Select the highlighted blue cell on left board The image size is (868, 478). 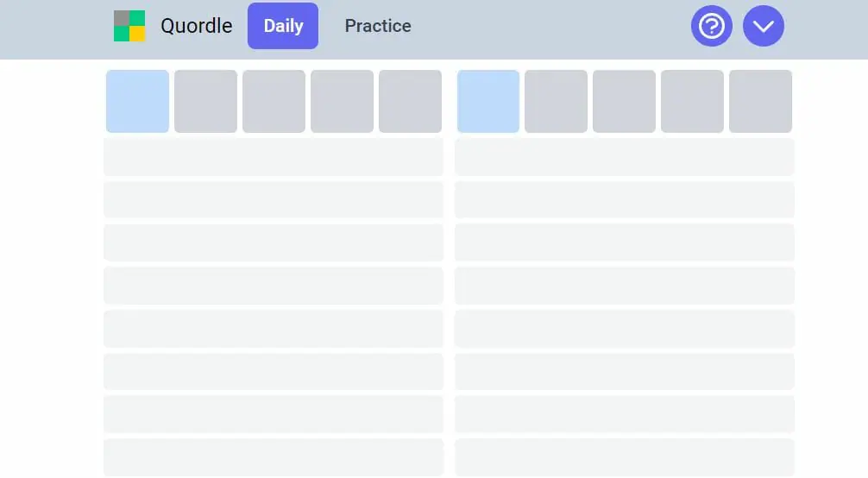[x=137, y=102]
